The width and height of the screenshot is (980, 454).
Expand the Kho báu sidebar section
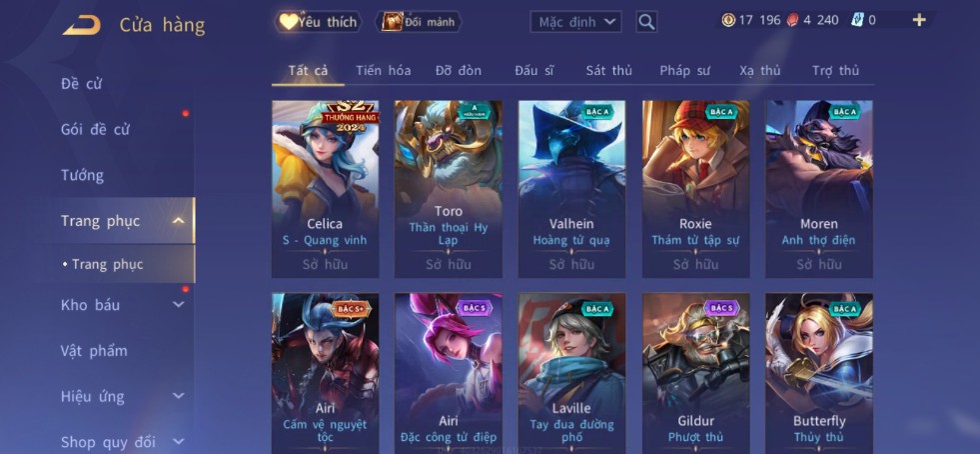coord(178,305)
